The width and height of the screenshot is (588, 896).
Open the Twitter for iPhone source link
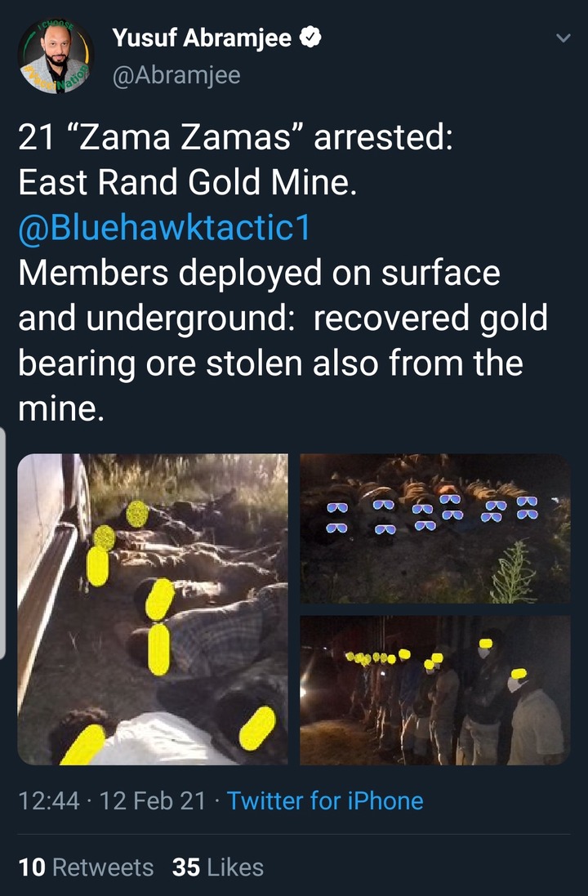325,801
